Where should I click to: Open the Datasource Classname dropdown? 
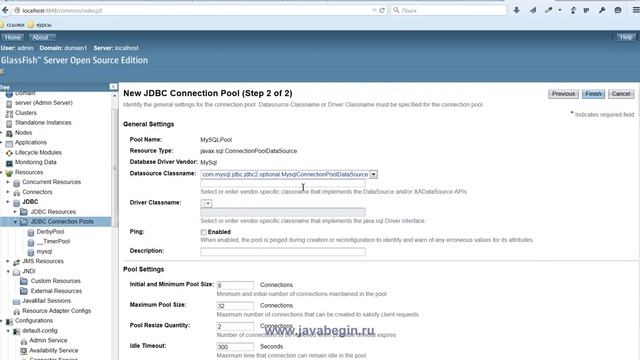pos(373,174)
